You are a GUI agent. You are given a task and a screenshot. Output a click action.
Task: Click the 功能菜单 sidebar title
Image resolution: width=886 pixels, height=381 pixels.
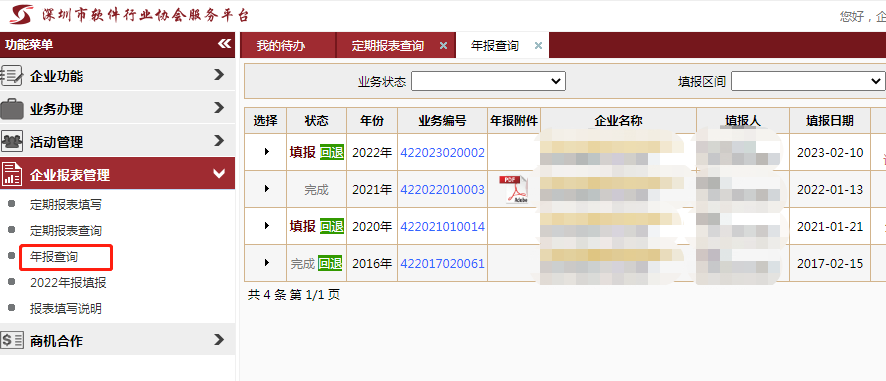pos(29,45)
